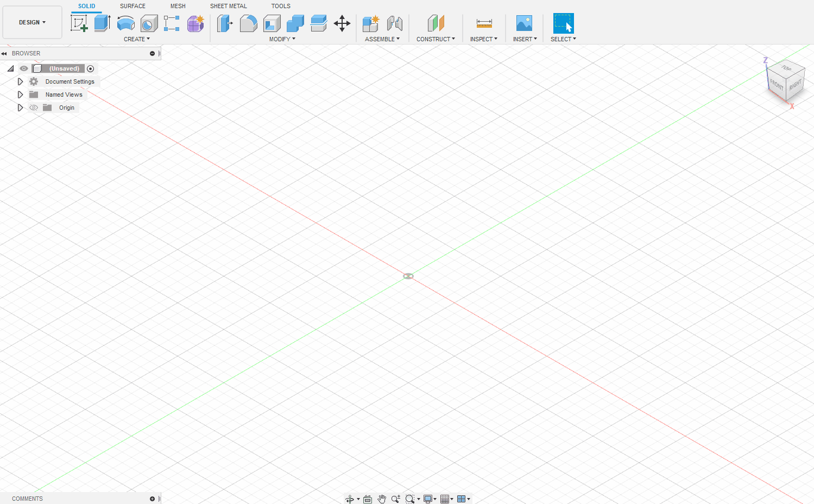Viewport: 814px width, 504px height.
Task: Select the Create Sketch tool
Action: (x=79, y=23)
